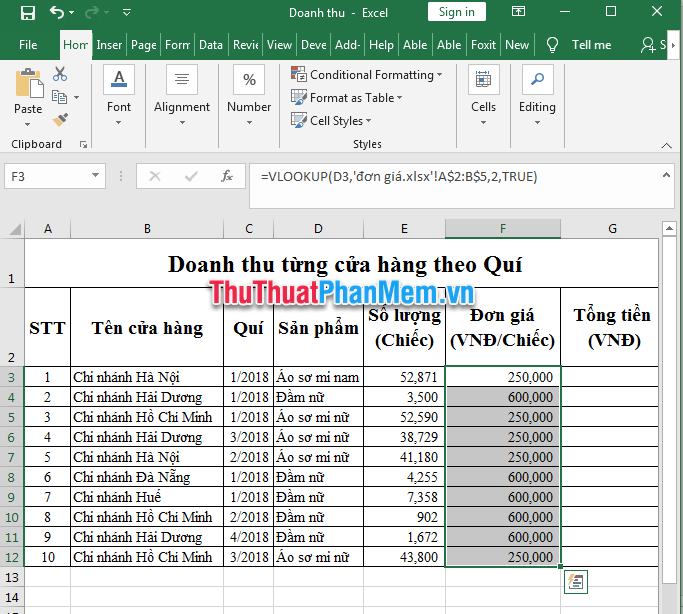This screenshot has width=683, height=614.
Task: Click the Insert Function fx icon
Action: [x=227, y=176]
